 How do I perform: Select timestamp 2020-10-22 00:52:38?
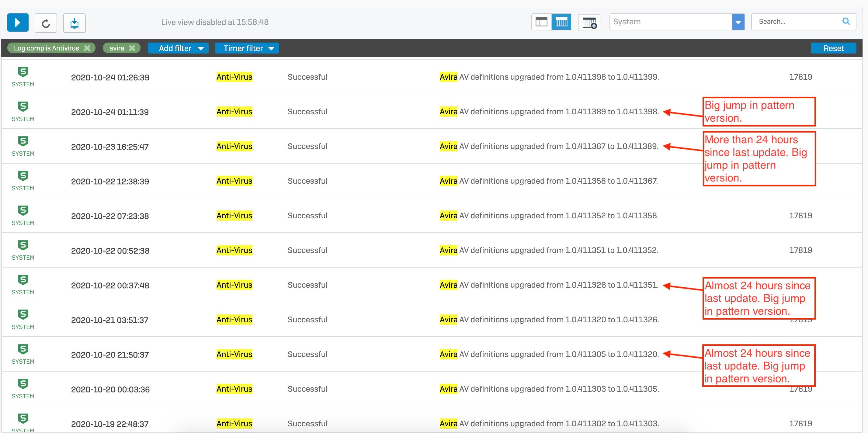(110, 251)
